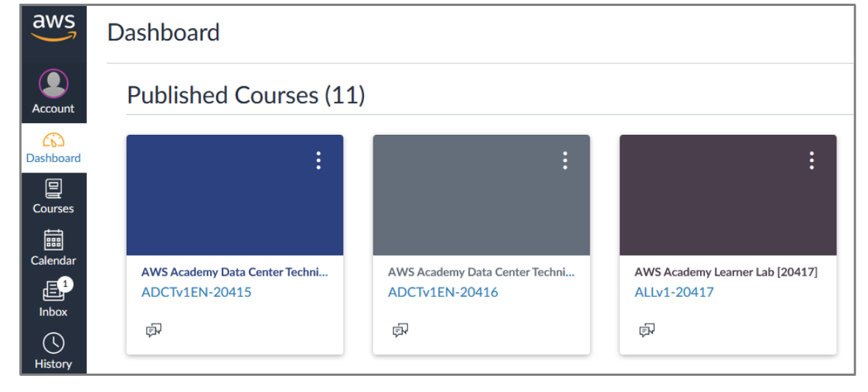Open options menu on Learner Lab card
868x392 pixels.
[x=811, y=161]
